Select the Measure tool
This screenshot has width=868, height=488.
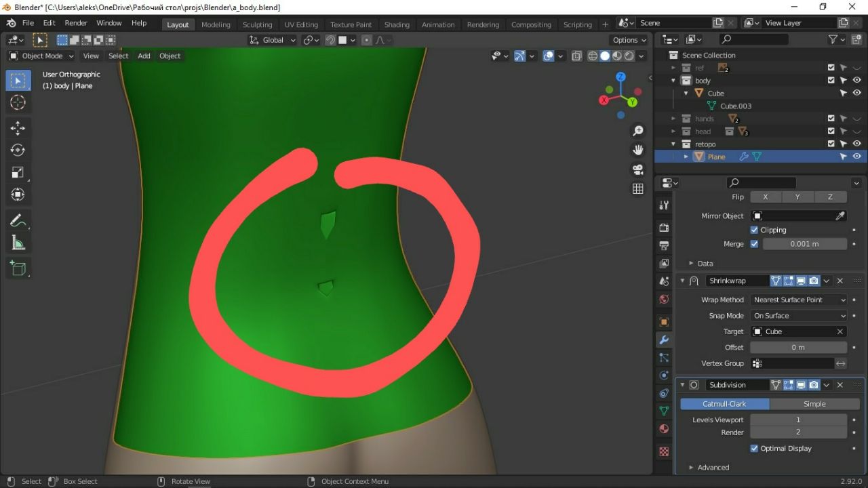(18, 243)
